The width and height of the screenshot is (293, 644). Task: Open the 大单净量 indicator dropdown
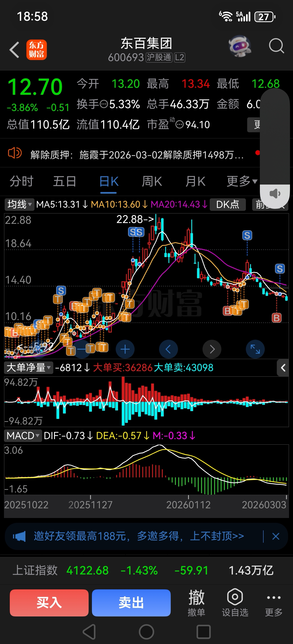click(28, 368)
